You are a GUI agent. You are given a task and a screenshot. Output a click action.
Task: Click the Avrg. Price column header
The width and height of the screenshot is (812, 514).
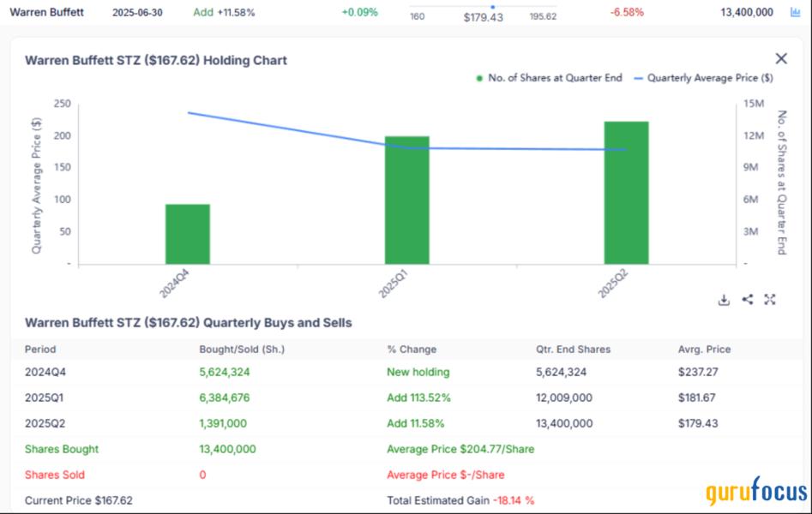pyautogui.click(x=704, y=350)
